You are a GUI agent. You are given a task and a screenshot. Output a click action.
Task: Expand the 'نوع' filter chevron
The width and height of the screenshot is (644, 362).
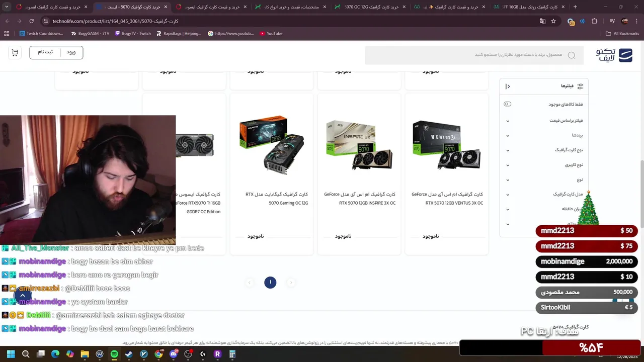pos(508,180)
